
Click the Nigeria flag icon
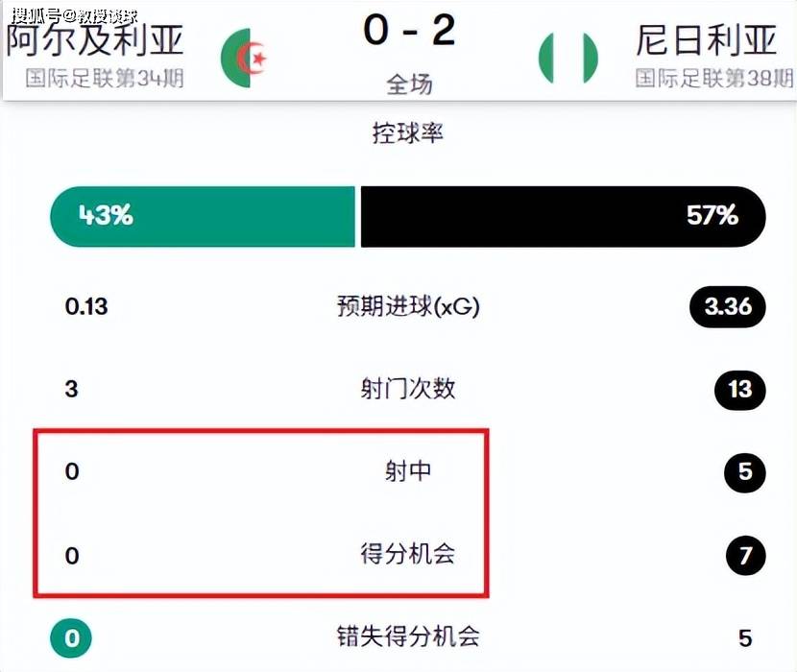tap(568, 58)
